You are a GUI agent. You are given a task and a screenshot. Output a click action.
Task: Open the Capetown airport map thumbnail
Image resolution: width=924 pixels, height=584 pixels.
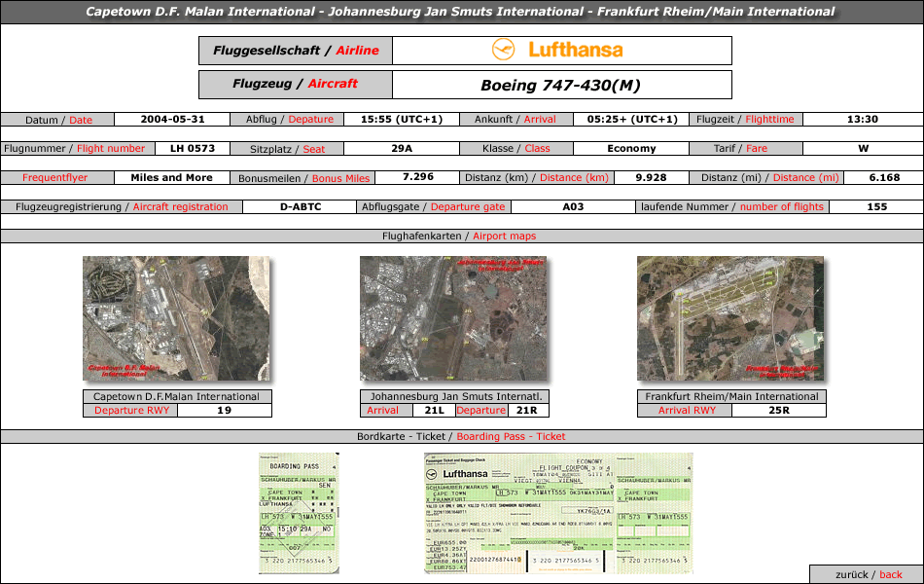176,318
